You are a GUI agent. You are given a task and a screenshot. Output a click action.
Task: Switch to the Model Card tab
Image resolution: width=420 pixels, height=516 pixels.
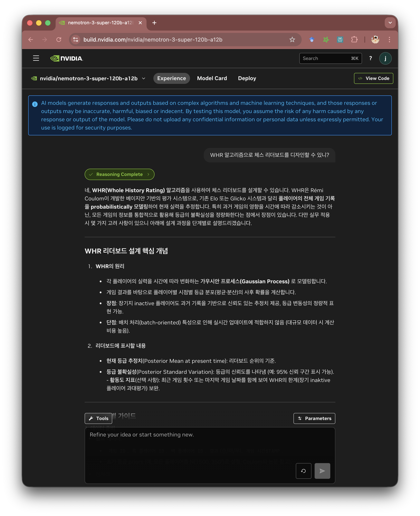212,78
